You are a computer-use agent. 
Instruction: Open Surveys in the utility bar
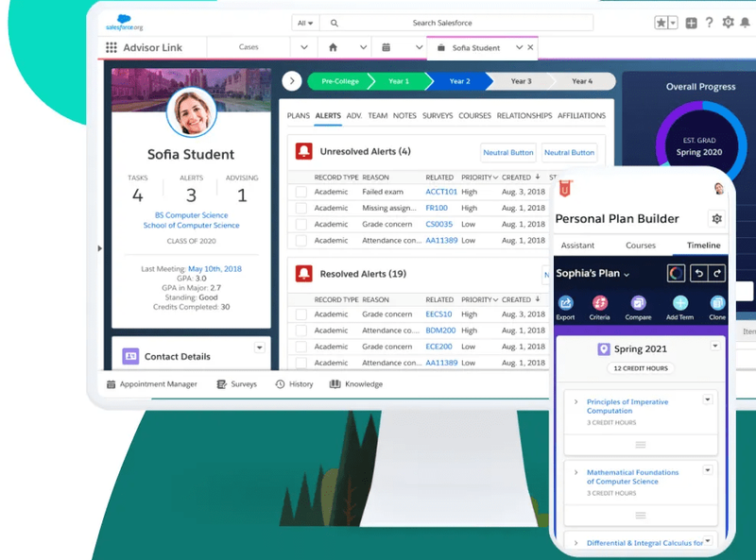tap(237, 384)
